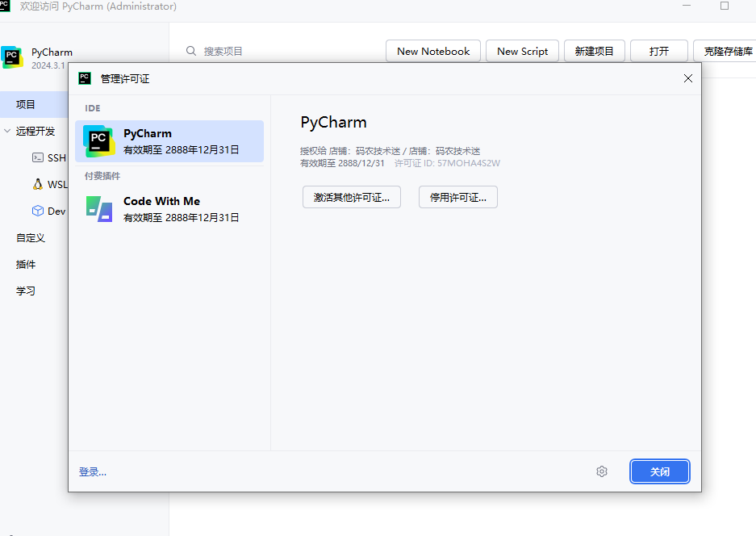Collapse the 远程开发 section
This screenshot has width=756, height=536.
(7, 131)
